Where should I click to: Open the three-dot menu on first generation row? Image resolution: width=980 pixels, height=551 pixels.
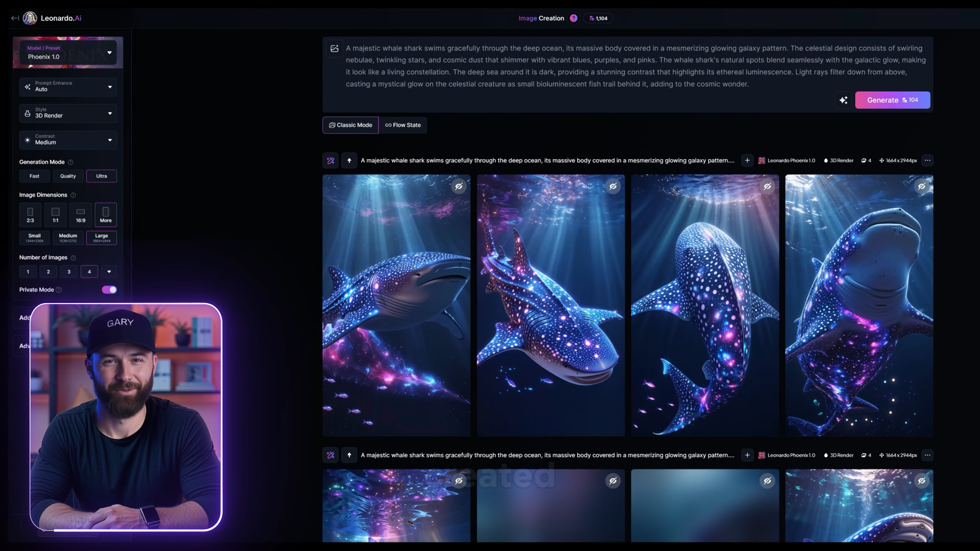[x=927, y=160]
